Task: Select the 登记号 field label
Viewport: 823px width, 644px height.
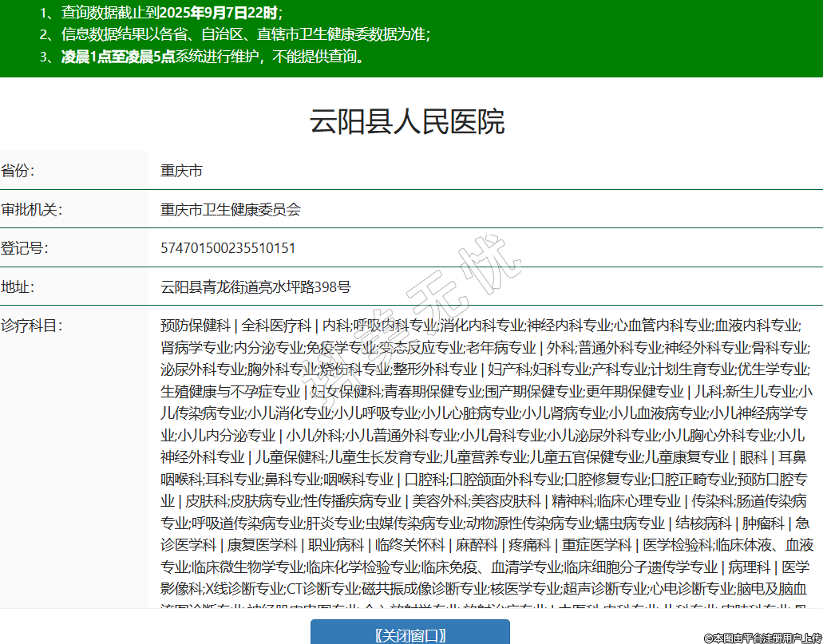Action: [x=24, y=248]
